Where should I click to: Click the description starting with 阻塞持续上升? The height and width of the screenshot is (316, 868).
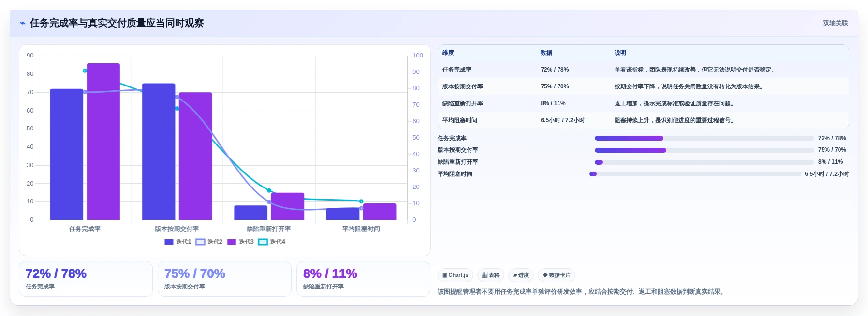coord(675,120)
